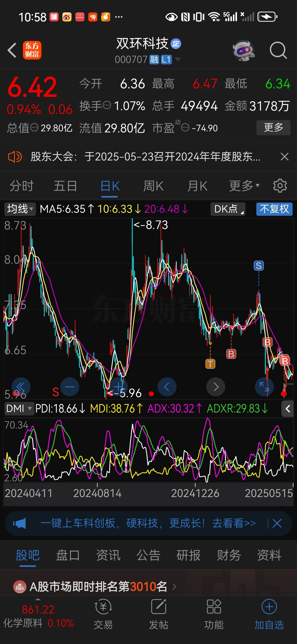Open the 股吧 tab

[28, 555]
